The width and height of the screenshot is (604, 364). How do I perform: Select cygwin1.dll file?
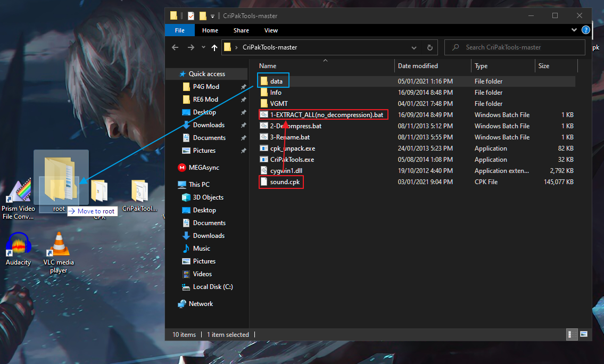coord(286,171)
